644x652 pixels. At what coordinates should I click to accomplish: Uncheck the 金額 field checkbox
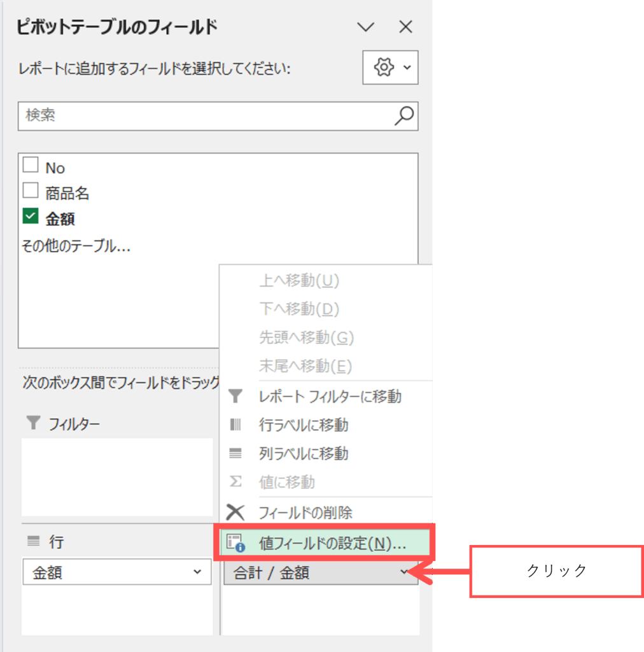pos(31,217)
